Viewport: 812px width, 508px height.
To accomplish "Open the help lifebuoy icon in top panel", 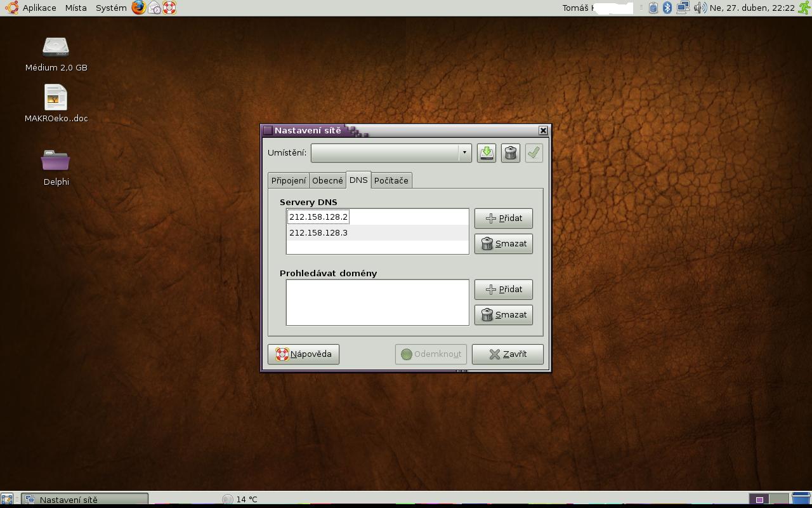I will 169,8.
